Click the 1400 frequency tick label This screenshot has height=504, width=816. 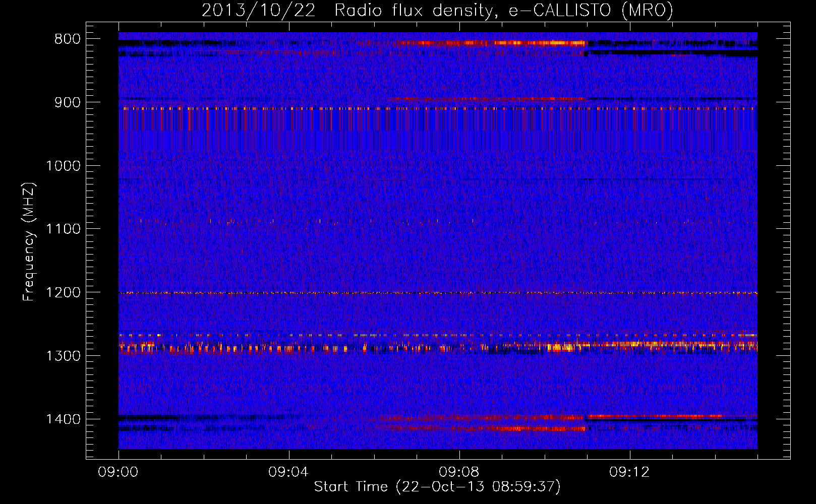point(64,419)
